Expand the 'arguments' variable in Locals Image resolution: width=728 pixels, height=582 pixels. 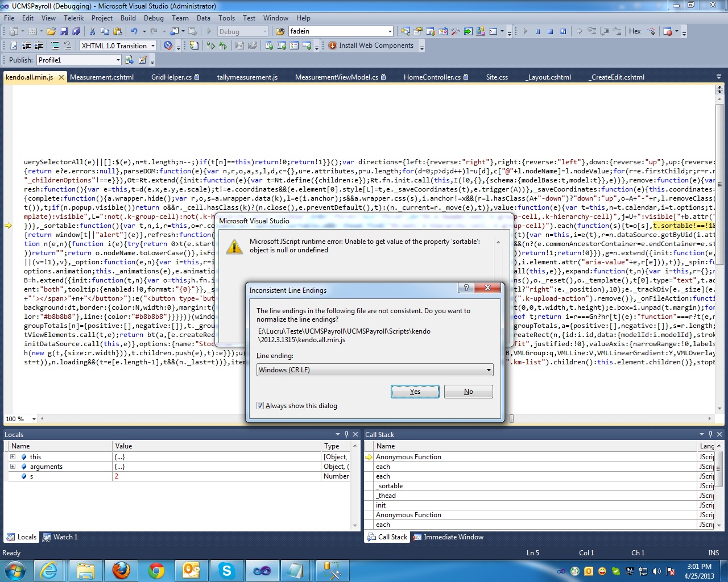point(13,467)
